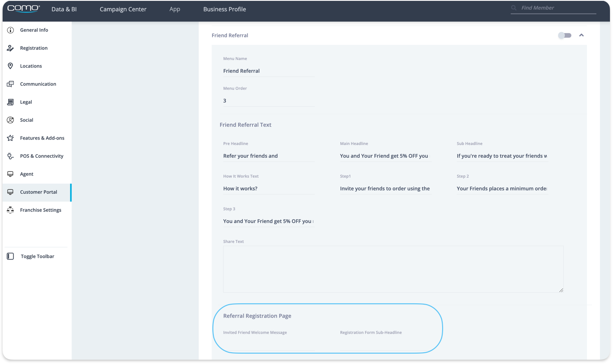This screenshot has height=364, width=613.
Task: Click the Social profile icon
Action: pos(10,120)
